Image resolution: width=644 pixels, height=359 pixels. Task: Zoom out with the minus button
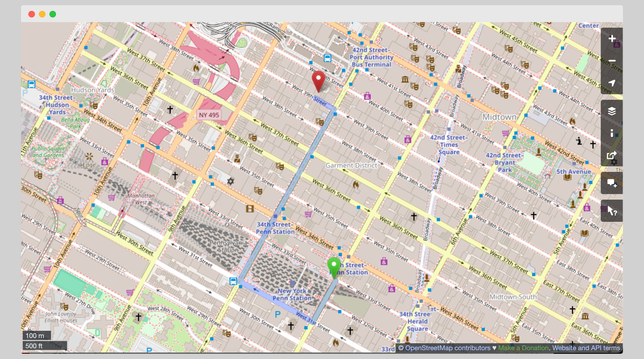click(612, 61)
